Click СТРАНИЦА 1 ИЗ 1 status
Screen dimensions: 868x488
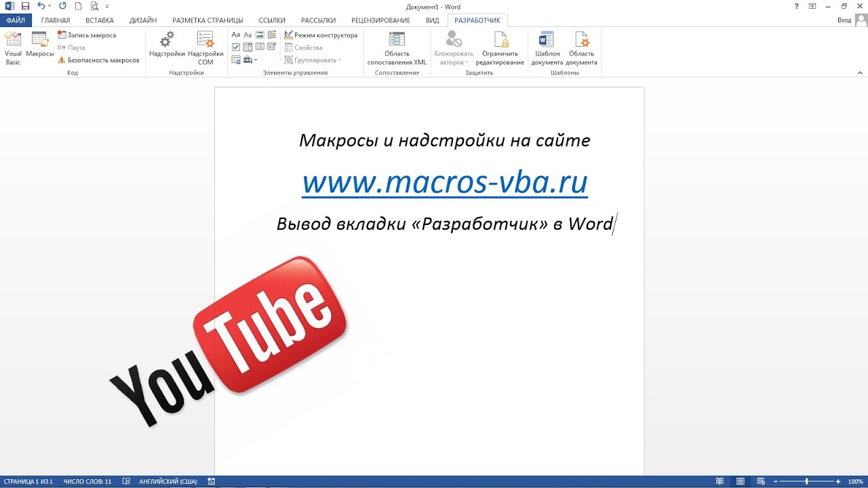tap(28, 481)
